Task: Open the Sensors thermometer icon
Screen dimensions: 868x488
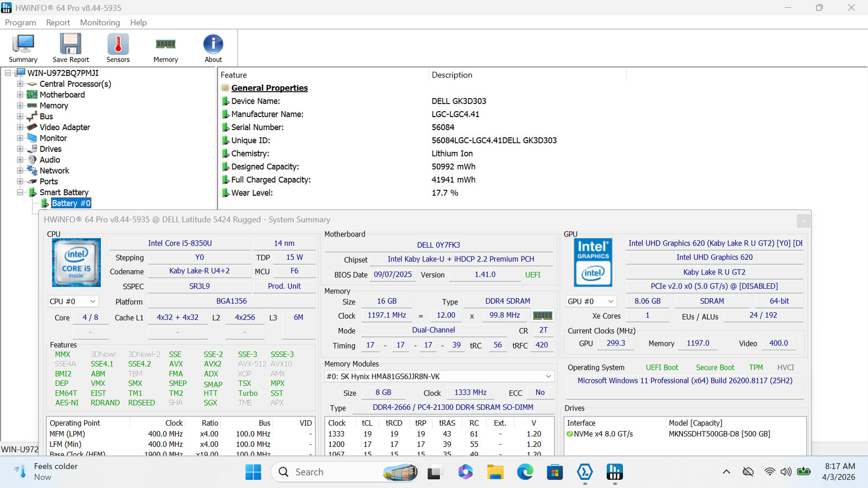Action: tap(118, 48)
